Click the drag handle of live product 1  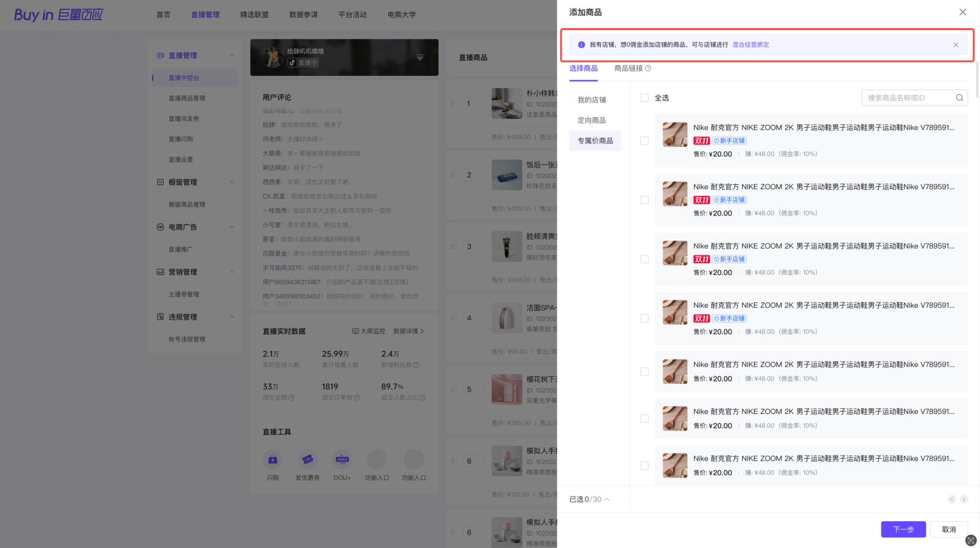453,103
